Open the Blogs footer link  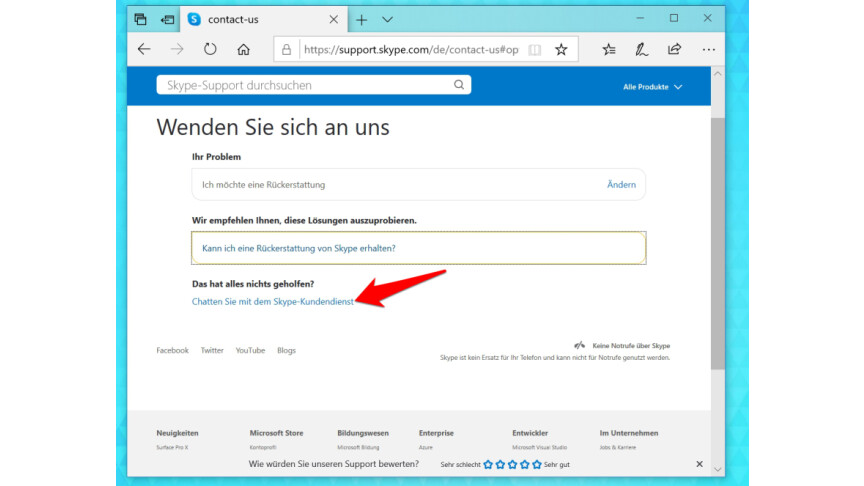[286, 350]
